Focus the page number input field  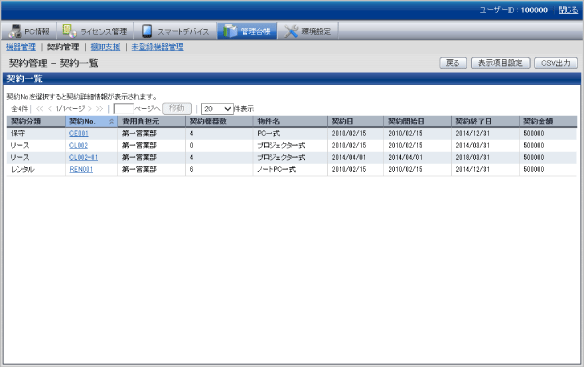(x=123, y=109)
